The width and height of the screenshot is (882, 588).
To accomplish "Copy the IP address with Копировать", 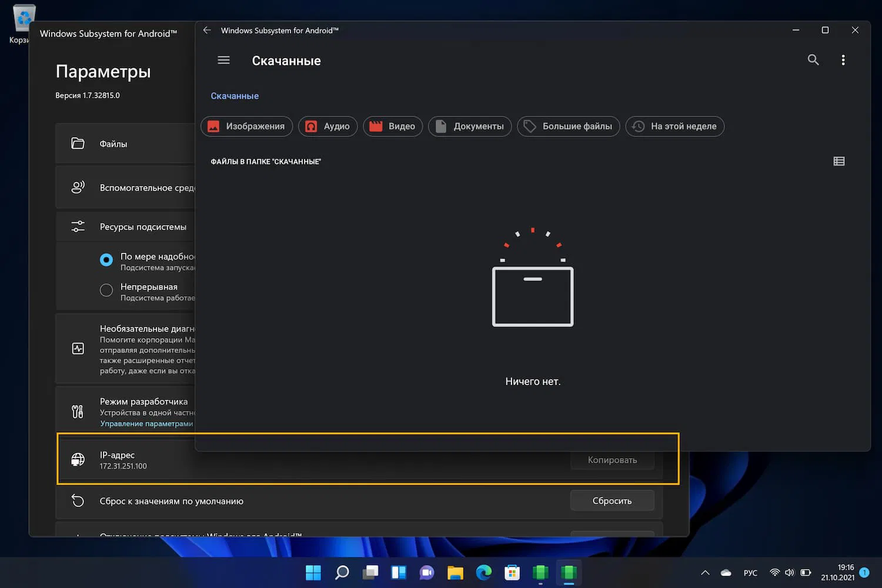I will click(x=612, y=460).
